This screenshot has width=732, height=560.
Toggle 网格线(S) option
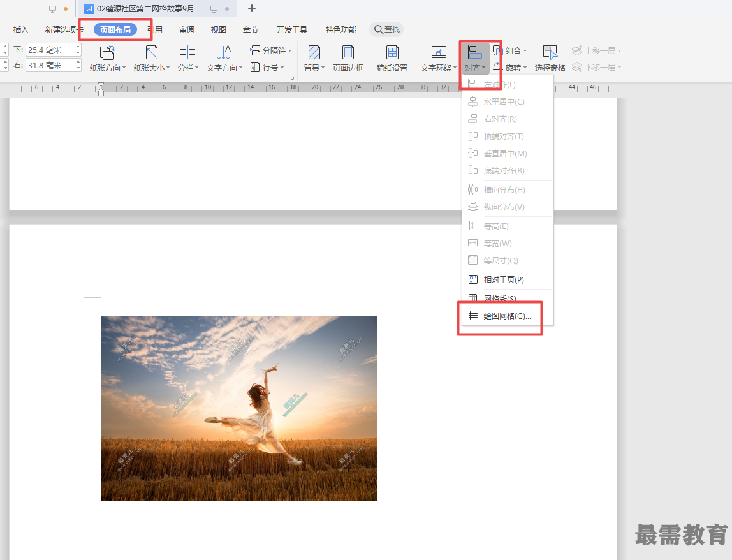coord(508,297)
